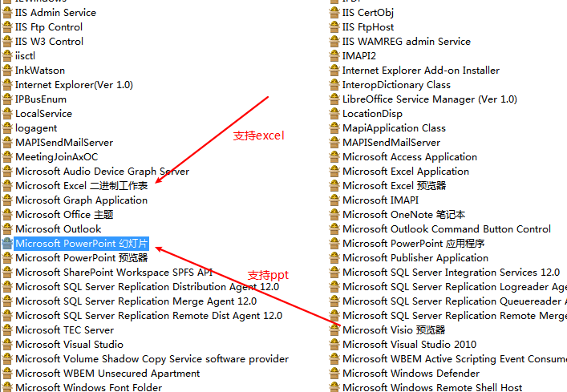Screen dimensions: 567x392
Task: Choose Microsoft SharePoint Workspace SPFS API
Action: coord(114,273)
